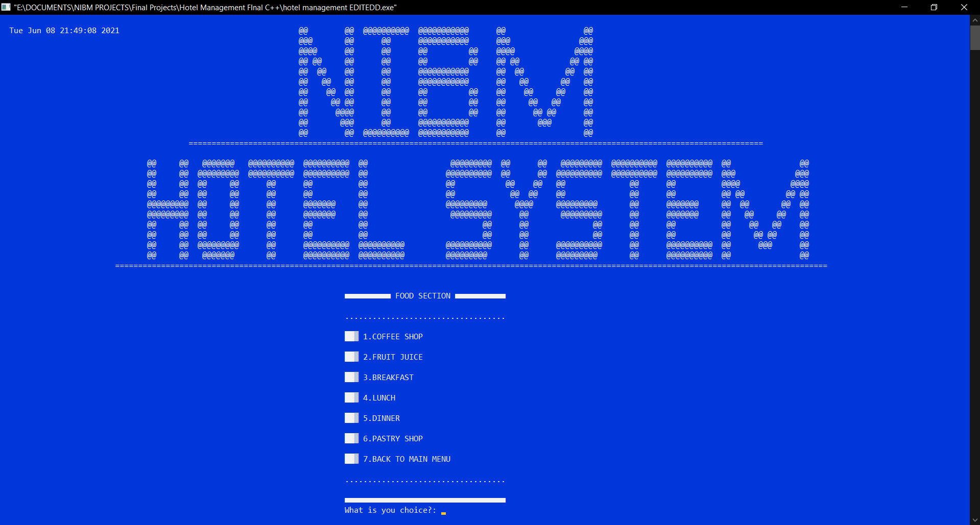Click the bullet icon beside PASTRY SHOP
The width and height of the screenshot is (980, 525).
point(351,438)
